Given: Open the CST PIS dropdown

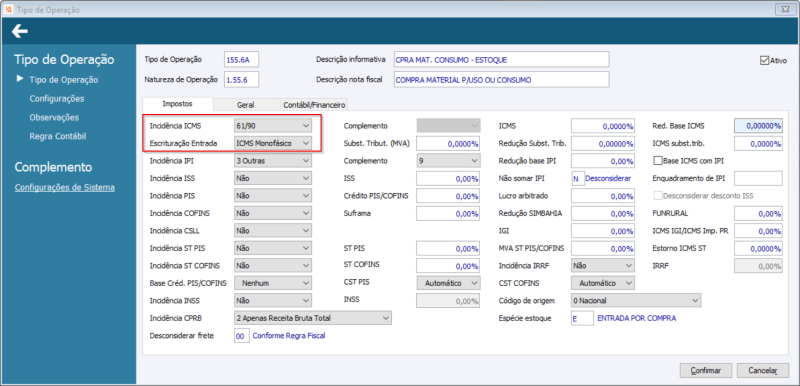Looking at the screenshot, I should click(448, 282).
